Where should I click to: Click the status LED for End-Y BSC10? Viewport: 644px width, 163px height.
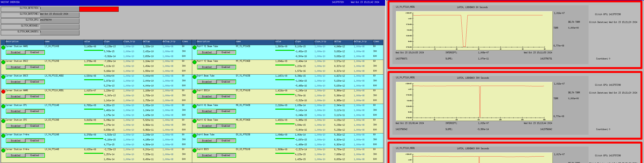[195, 92]
